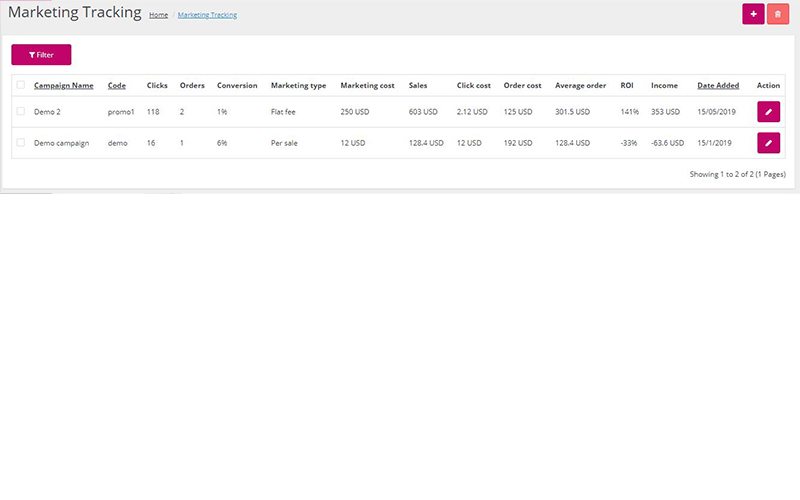
Task: Toggle the select-all checkbox in header
Action: point(21,85)
